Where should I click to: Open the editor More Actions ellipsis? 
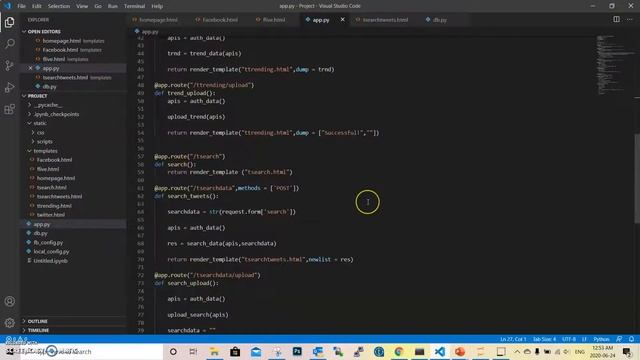[x=630, y=19]
